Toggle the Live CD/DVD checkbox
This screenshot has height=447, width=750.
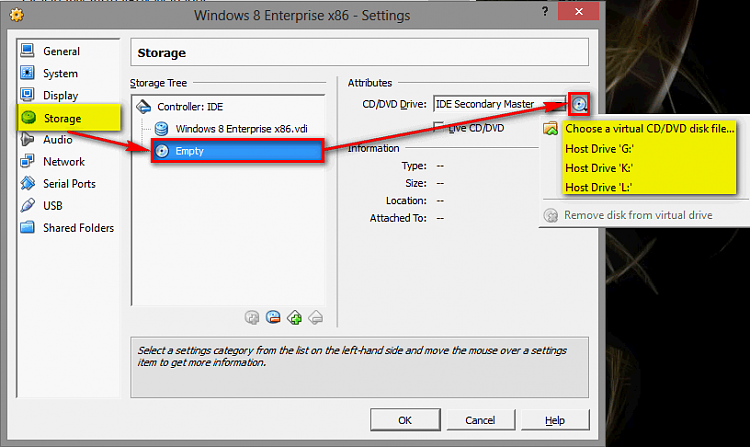click(438, 127)
